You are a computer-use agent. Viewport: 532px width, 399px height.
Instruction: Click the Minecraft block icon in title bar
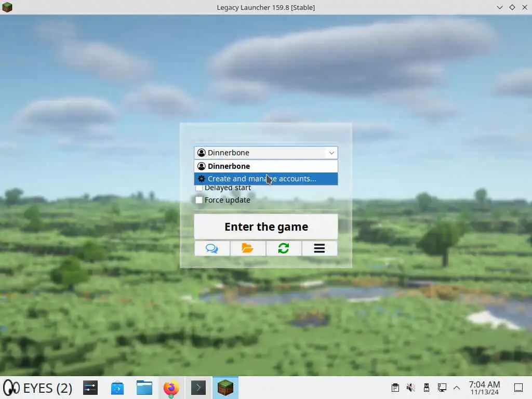pyautogui.click(x=7, y=7)
